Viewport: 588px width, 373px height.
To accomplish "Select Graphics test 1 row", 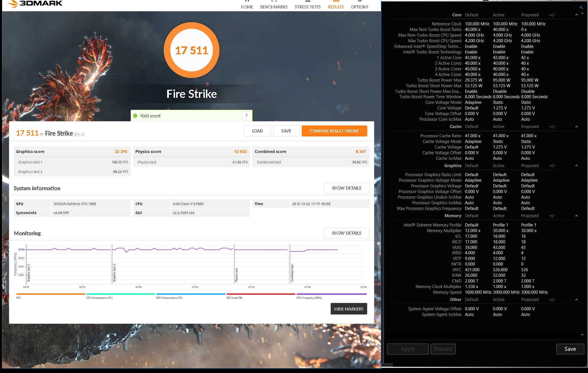I will click(72, 162).
